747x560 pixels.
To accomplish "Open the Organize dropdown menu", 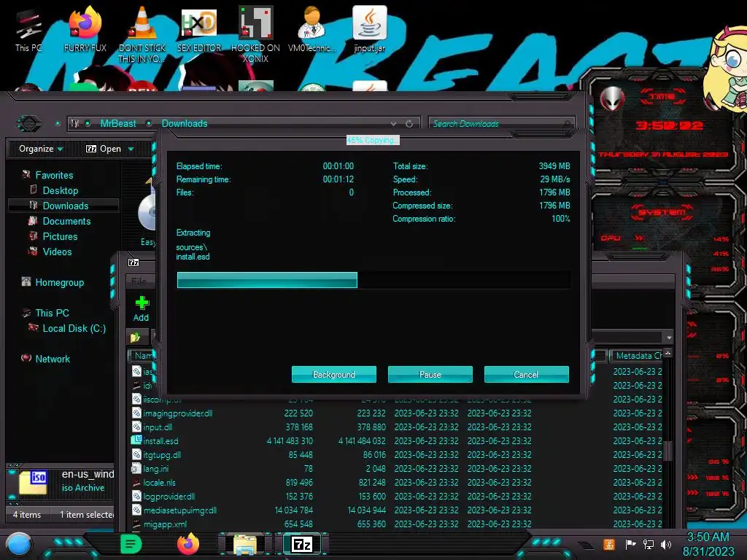I will [x=41, y=149].
